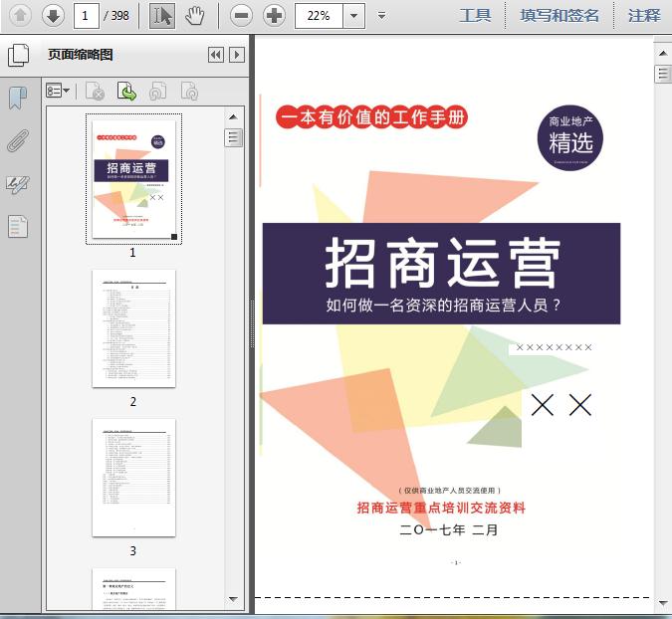Viewport: 672px width, 619px height.
Task: Click thumbnail pane scroll down arrow
Action: tap(233, 599)
